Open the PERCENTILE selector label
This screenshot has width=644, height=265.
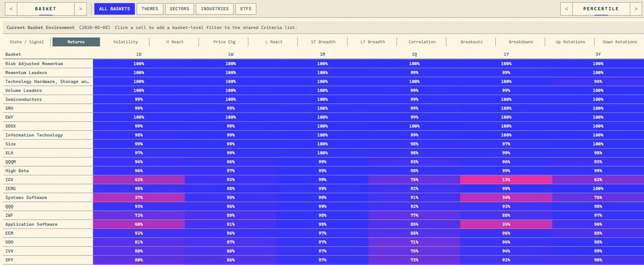600,9
